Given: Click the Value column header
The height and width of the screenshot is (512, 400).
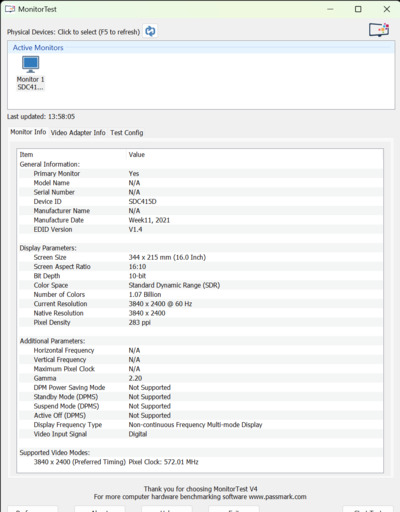Looking at the screenshot, I should pos(137,155).
